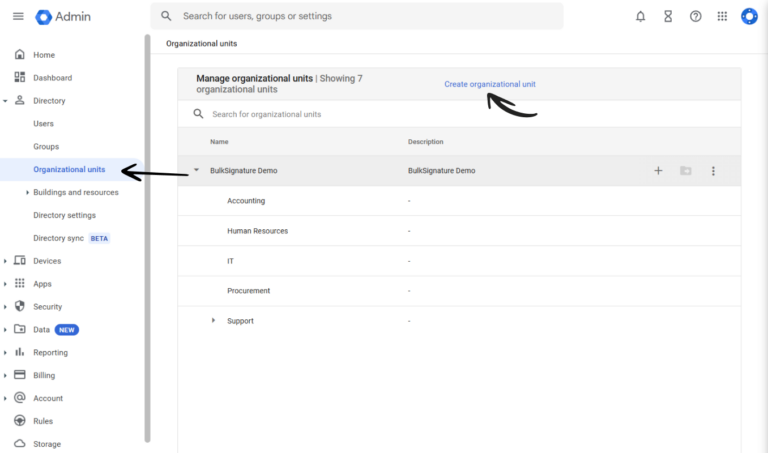
Task: Click the Description column header
Action: (426, 142)
